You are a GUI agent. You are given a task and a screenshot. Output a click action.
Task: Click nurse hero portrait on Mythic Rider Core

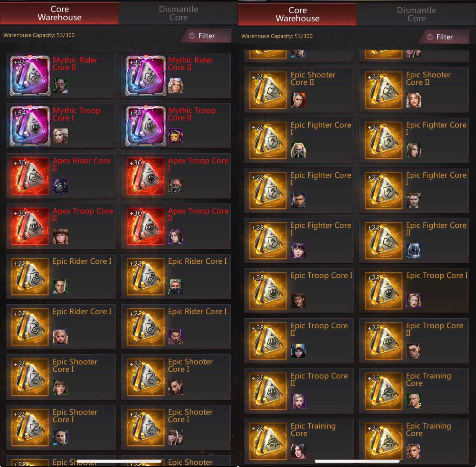click(176, 85)
